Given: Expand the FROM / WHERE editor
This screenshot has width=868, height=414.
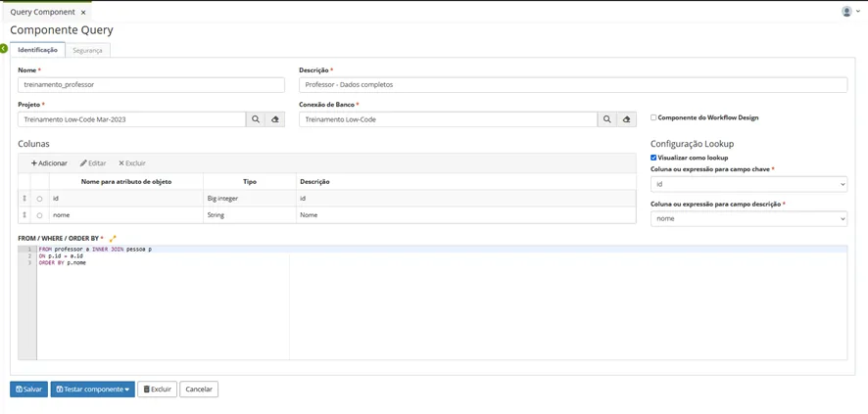Looking at the screenshot, I should pyautogui.click(x=113, y=238).
